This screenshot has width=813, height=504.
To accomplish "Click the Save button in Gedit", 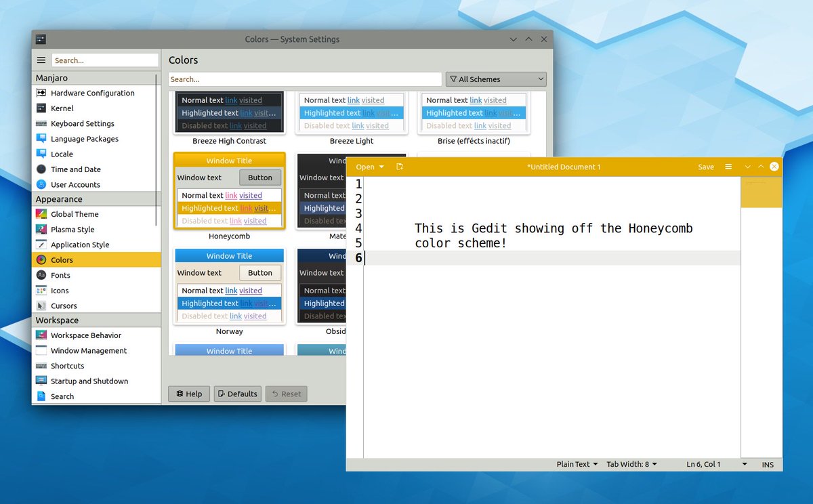I will pyautogui.click(x=706, y=167).
